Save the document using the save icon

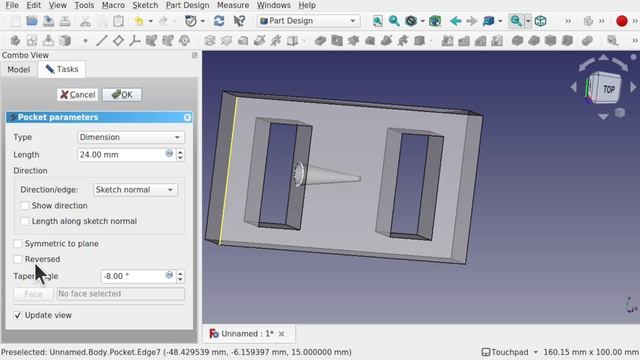(x=49, y=21)
